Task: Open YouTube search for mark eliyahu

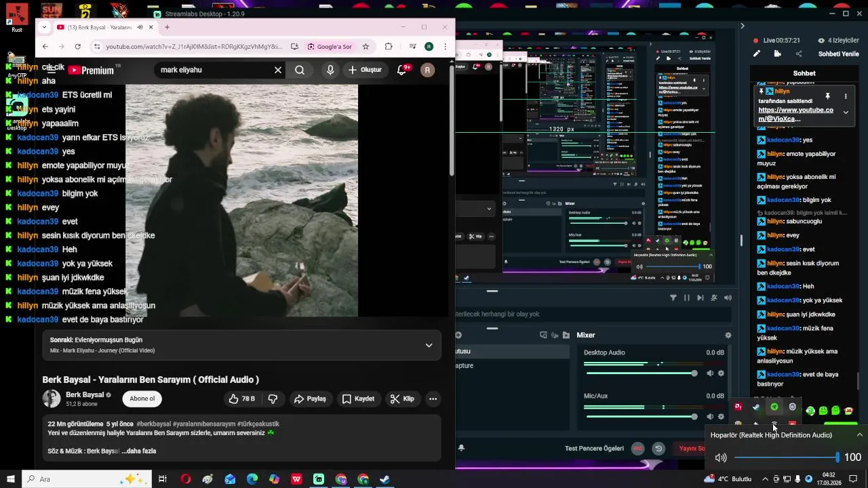Action: (x=300, y=70)
